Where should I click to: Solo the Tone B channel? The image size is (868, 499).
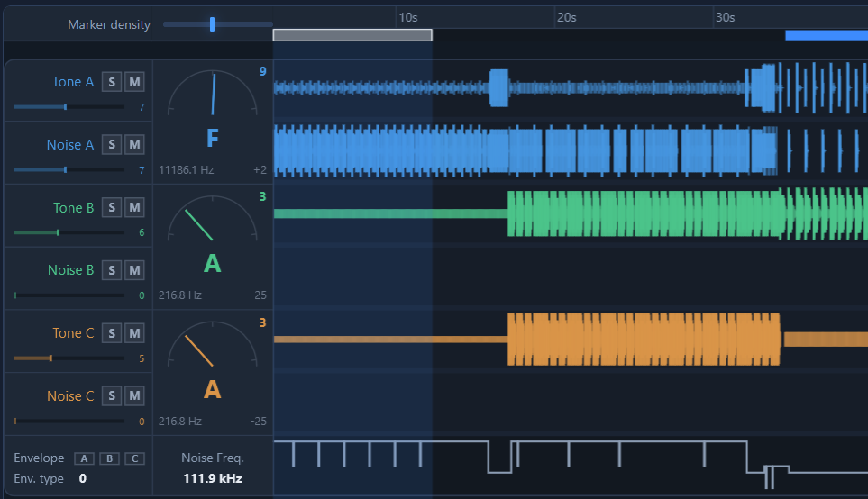[112, 207]
